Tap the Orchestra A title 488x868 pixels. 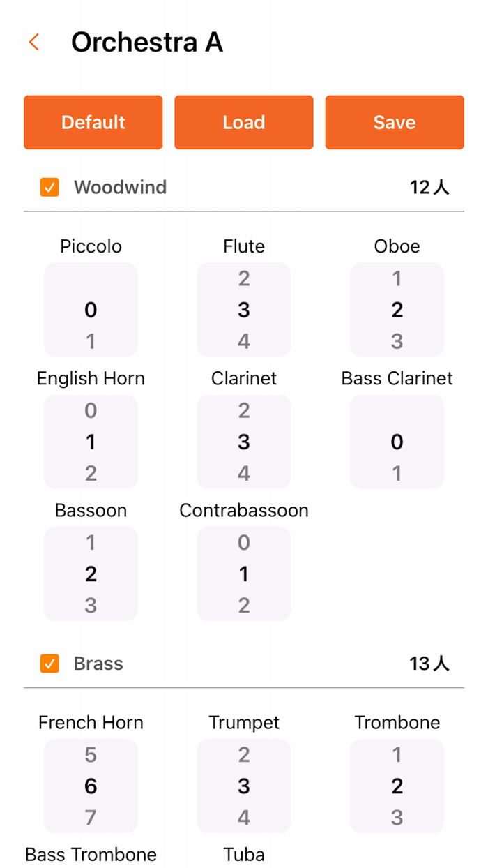[146, 42]
